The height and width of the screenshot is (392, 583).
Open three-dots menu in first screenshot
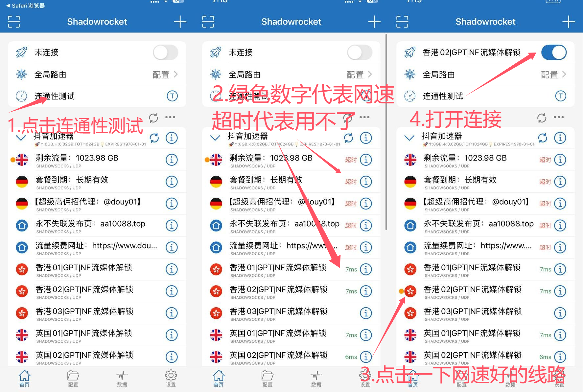pyautogui.click(x=170, y=117)
